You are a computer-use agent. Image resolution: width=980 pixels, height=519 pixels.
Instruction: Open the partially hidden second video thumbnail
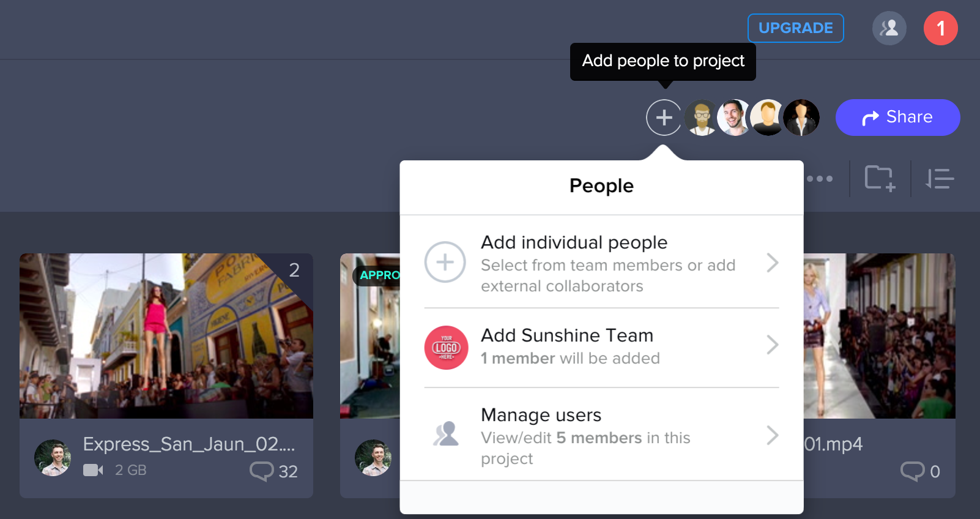coord(370,336)
